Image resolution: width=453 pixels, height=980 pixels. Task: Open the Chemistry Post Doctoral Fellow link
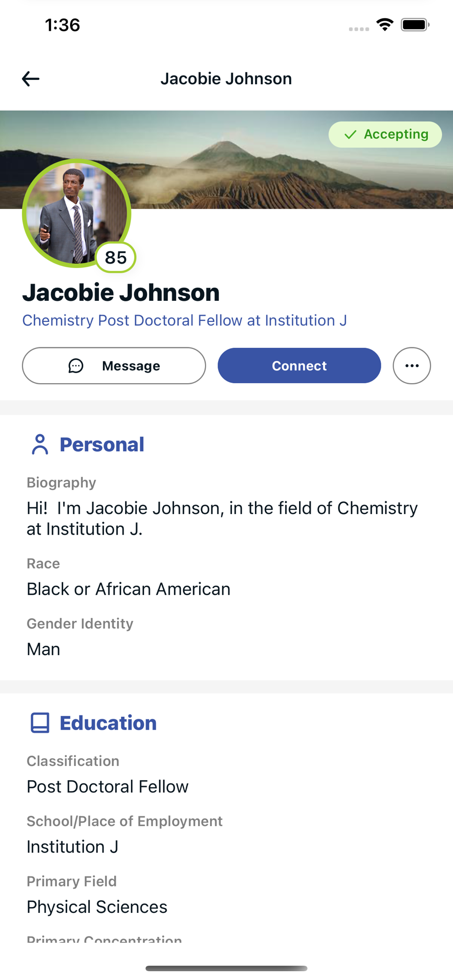(184, 320)
